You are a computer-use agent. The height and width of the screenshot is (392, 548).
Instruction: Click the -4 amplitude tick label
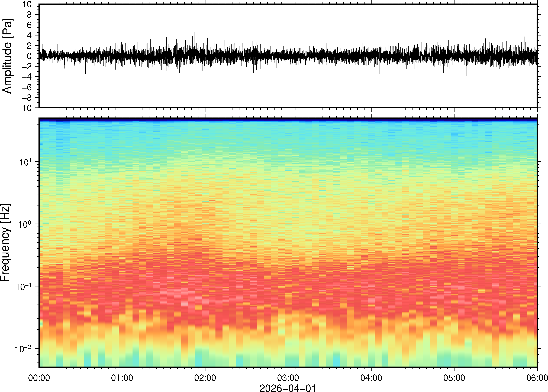tap(27, 77)
